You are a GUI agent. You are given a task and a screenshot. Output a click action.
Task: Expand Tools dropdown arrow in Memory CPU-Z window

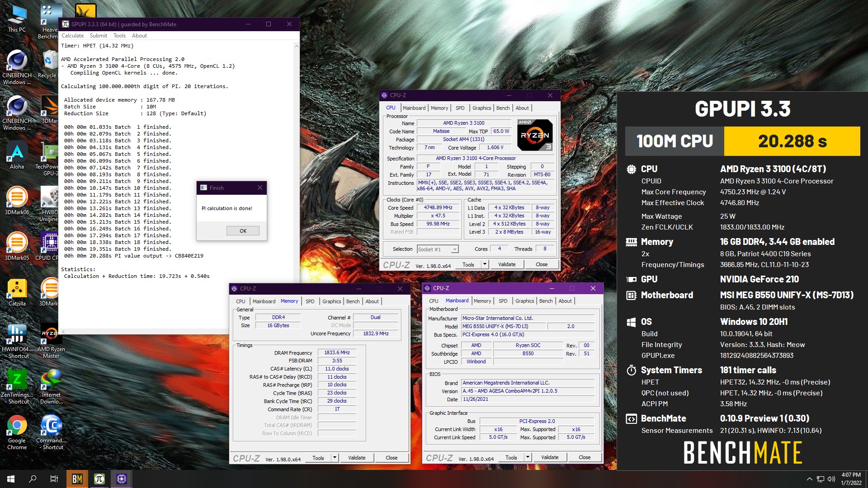pyautogui.click(x=335, y=458)
